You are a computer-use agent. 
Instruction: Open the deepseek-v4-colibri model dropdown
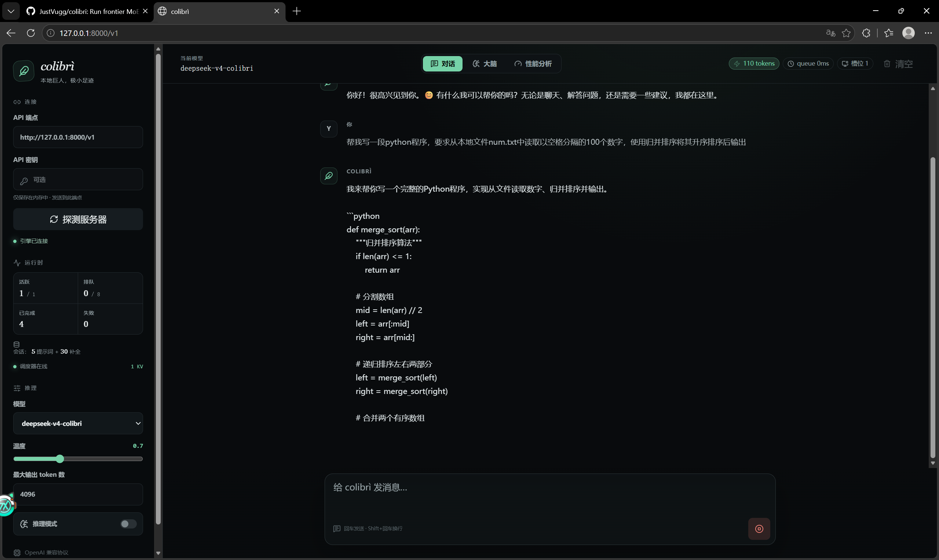coord(78,423)
